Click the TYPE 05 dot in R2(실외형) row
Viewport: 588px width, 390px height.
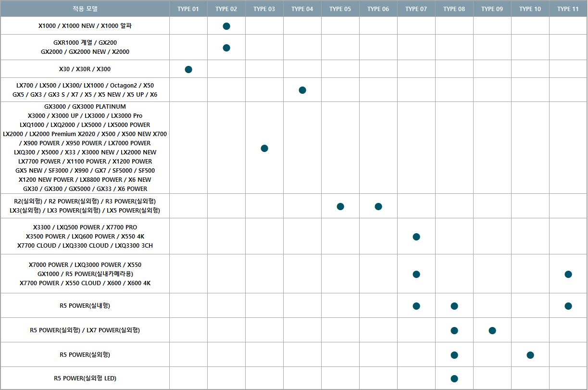340,206
